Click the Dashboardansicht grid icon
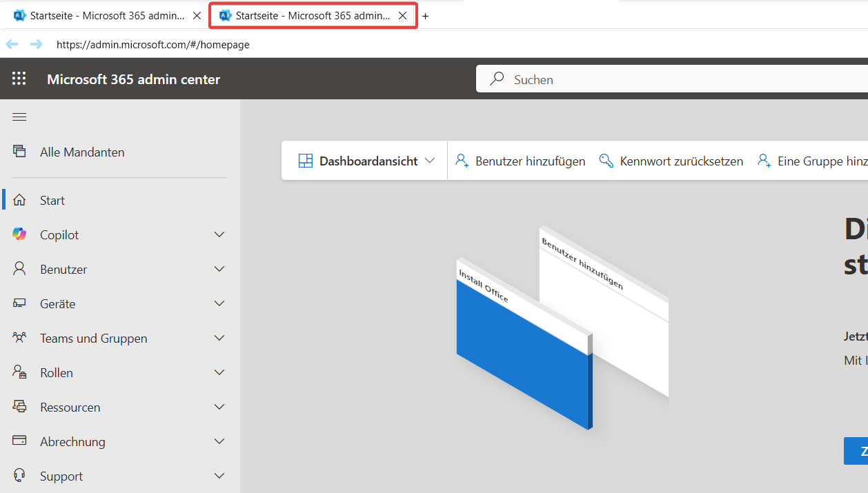Viewport: 868px width, 493px height. [306, 161]
